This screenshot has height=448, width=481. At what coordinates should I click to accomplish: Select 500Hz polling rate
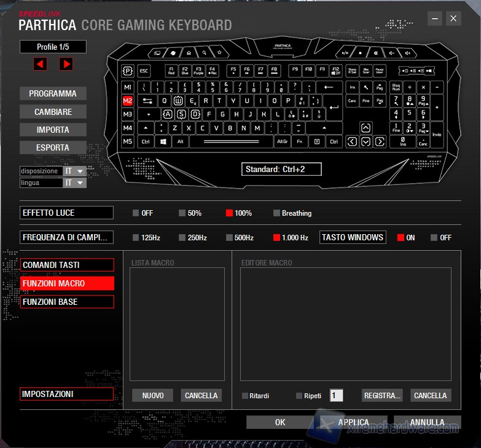point(229,238)
